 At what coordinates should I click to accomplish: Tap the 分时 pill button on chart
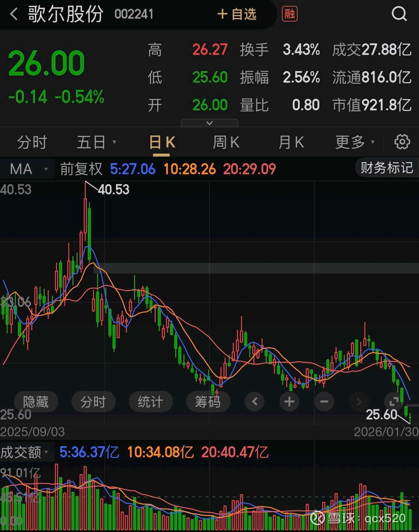pyautogui.click(x=93, y=402)
